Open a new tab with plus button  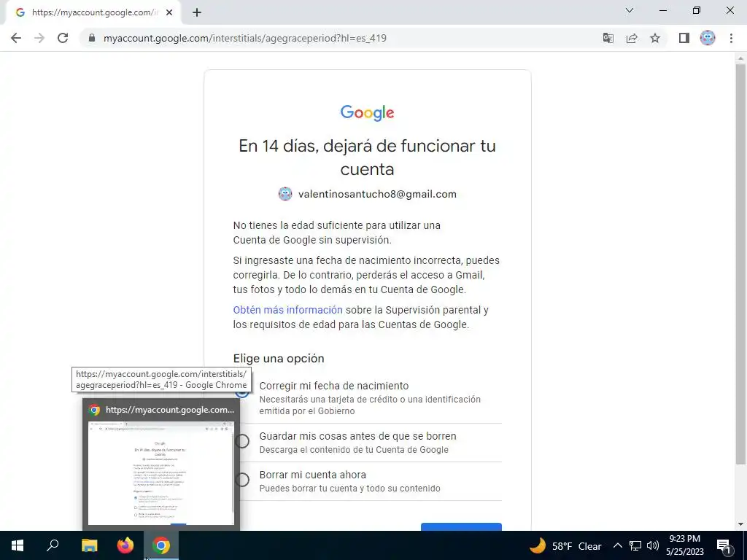(197, 12)
